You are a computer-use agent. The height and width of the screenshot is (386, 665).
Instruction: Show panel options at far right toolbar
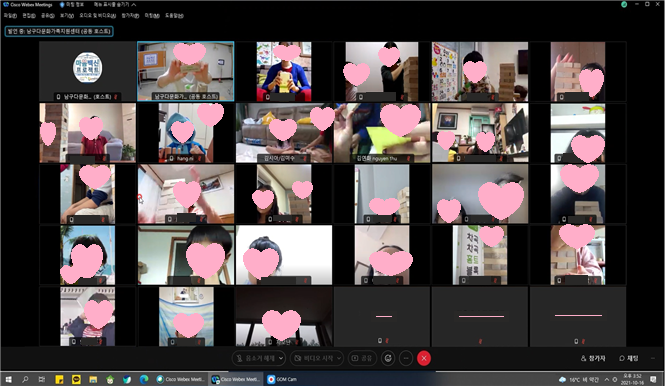(x=653, y=358)
